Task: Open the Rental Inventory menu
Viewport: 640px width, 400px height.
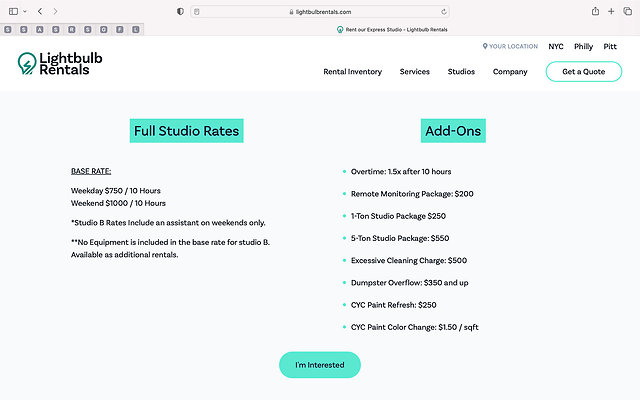Action: [352, 72]
